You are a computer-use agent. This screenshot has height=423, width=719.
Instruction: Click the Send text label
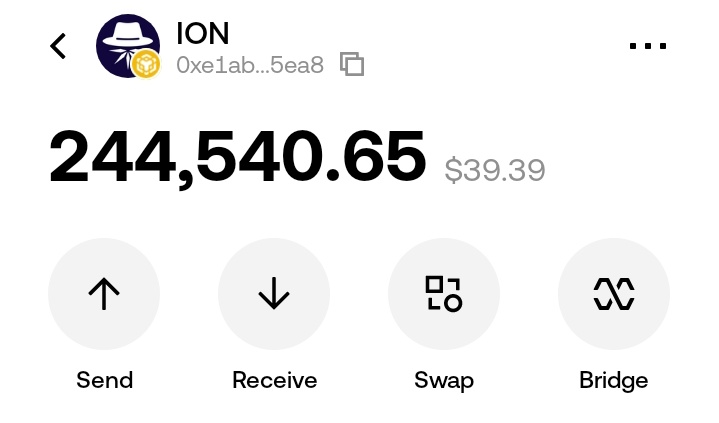coord(104,380)
